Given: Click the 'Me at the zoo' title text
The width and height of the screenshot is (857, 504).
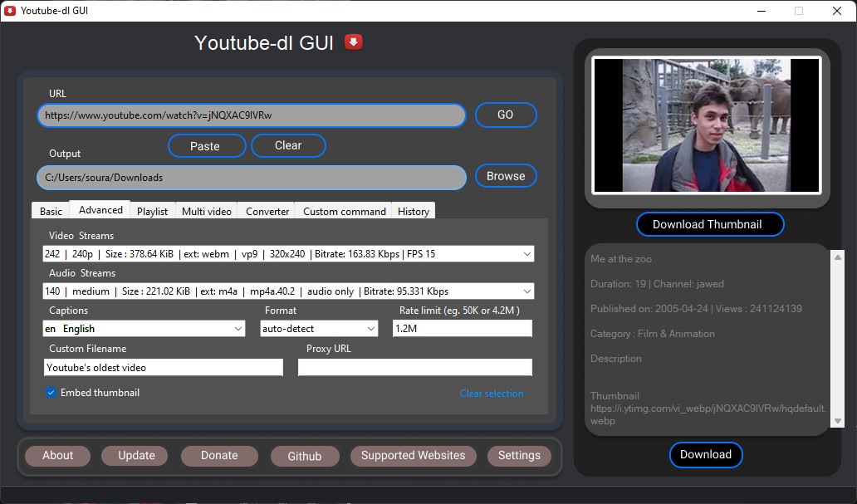Looking at the screenshot, I should (x=621, y=259).
